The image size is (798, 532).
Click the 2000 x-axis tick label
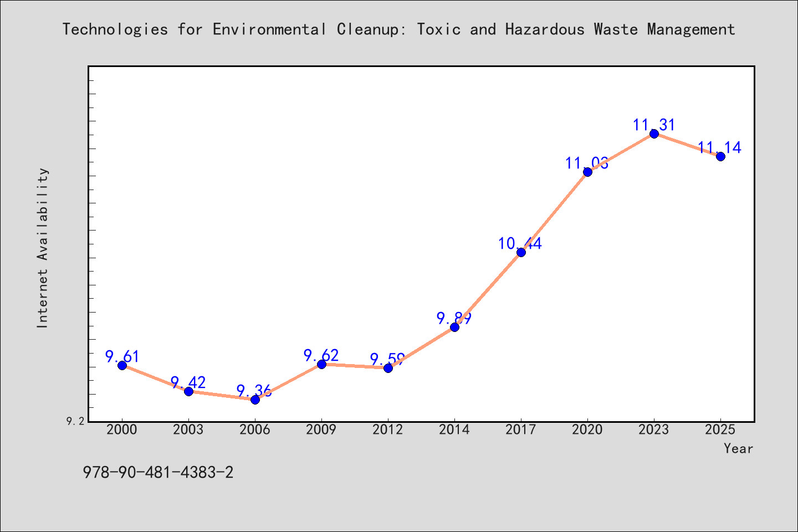point(122,430)
